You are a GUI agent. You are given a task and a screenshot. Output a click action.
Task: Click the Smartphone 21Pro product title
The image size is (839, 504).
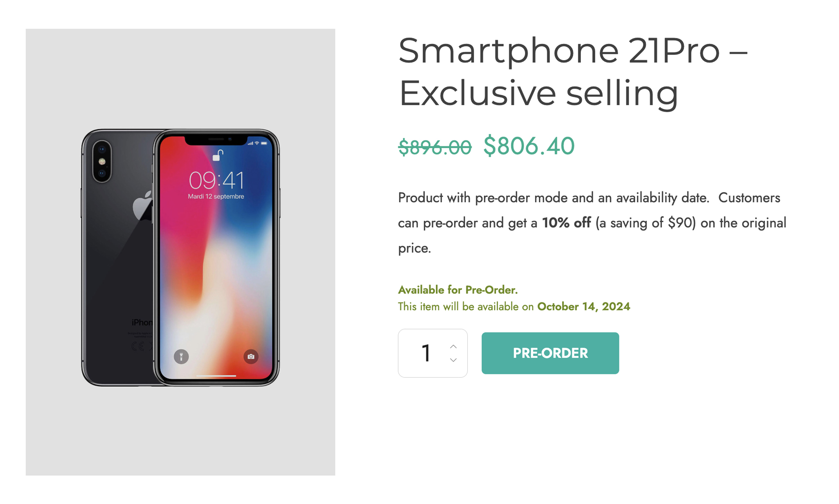pyautogui.click(x=572, y=72)
